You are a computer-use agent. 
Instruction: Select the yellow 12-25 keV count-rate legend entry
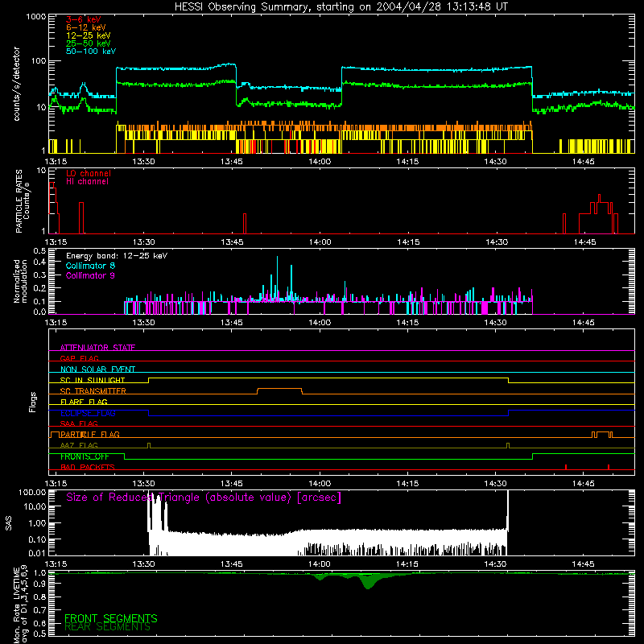(x=89, y=35)
